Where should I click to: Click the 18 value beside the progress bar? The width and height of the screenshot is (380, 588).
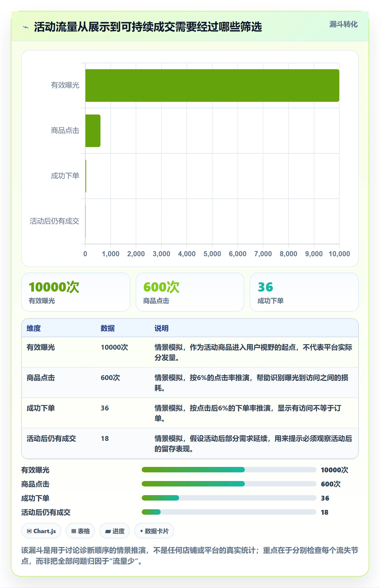[x=325, y=512]
